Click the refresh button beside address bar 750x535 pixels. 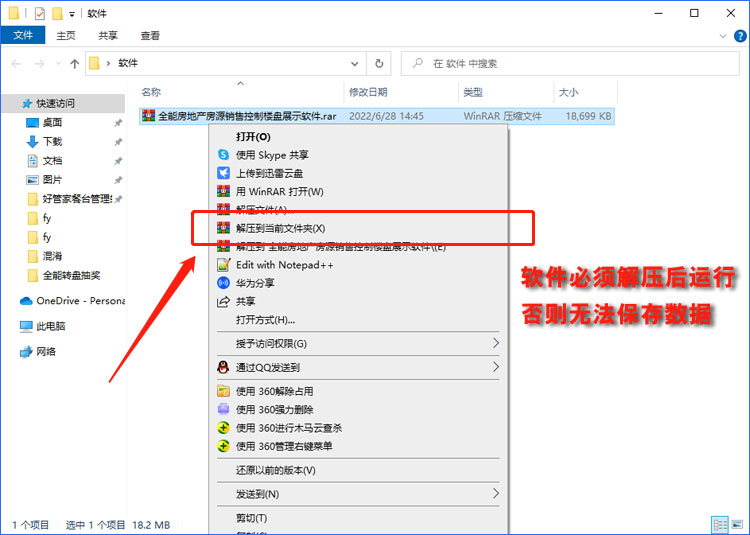(378, 63)
